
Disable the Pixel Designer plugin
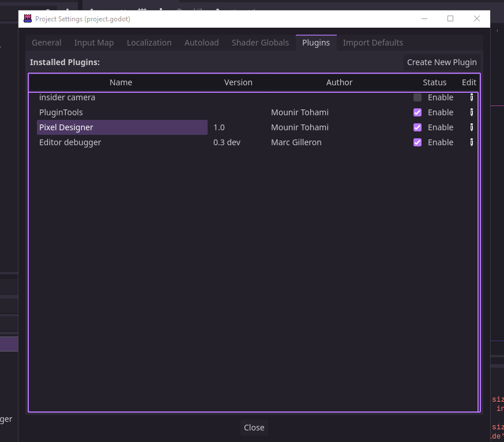[417, 127]
